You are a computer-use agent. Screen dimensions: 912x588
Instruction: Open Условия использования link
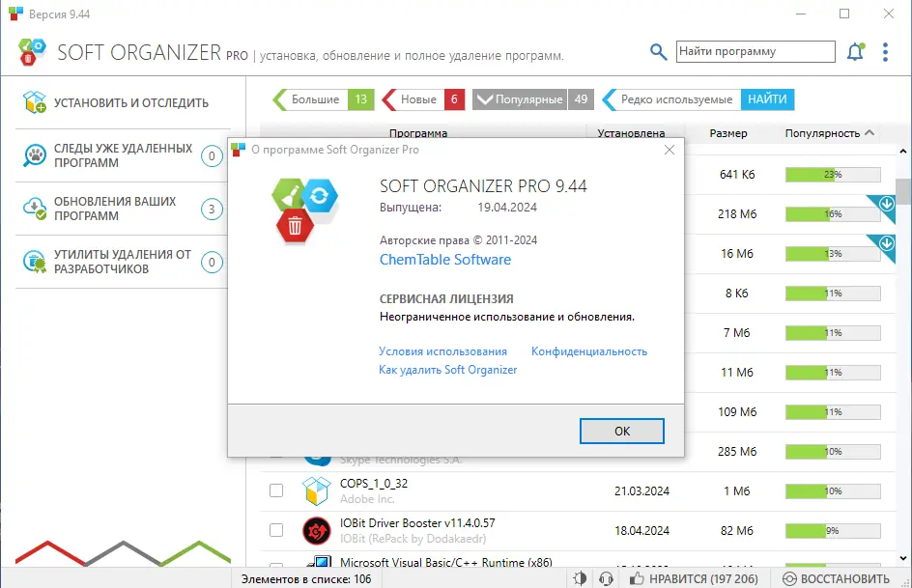pos(442,351)
